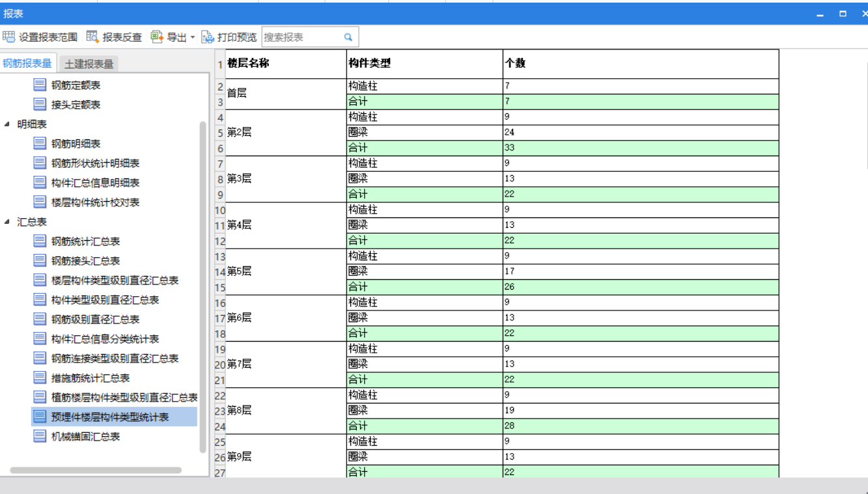Open the 措施筋统计汇总表 report
Screen dimensions: 868x494
(x=91, y=378)
